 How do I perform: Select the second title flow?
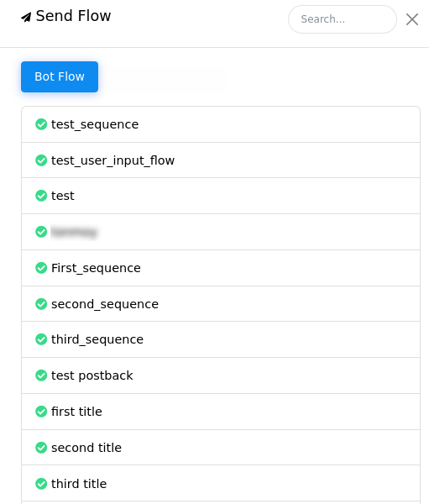click(221, 448)
